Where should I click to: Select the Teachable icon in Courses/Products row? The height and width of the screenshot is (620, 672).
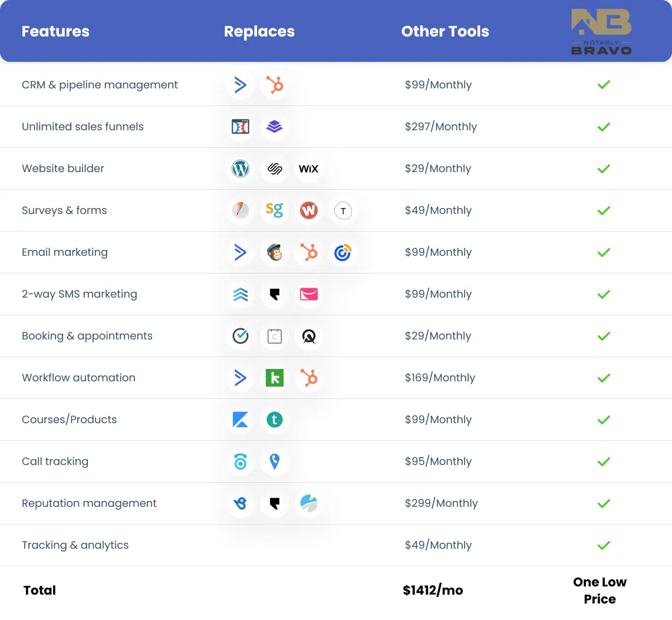[274, 420]
